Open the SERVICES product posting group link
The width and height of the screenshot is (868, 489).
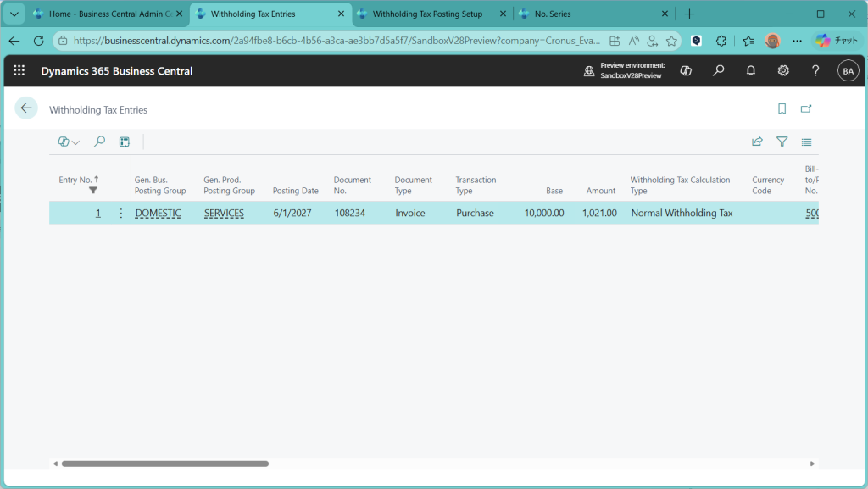coord(224,214)
